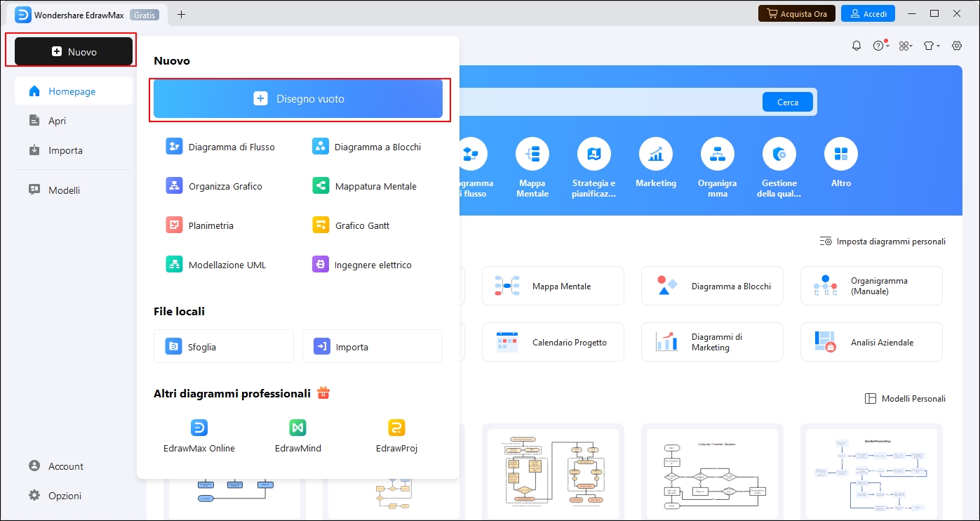Open the apps grid dropdown in toolbar
Screen dimensions: 980x521
click(x=906, y=46)
